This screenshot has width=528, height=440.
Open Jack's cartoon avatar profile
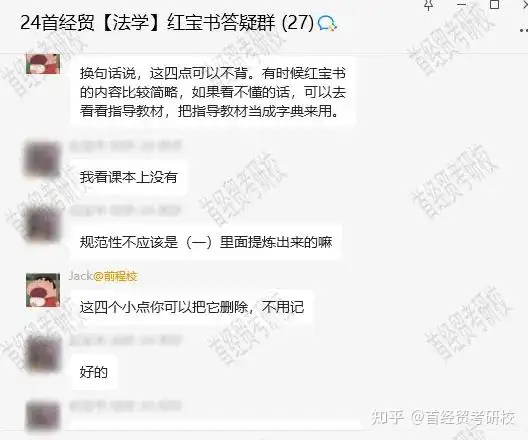pyautogui.click(x=43, y=290)
